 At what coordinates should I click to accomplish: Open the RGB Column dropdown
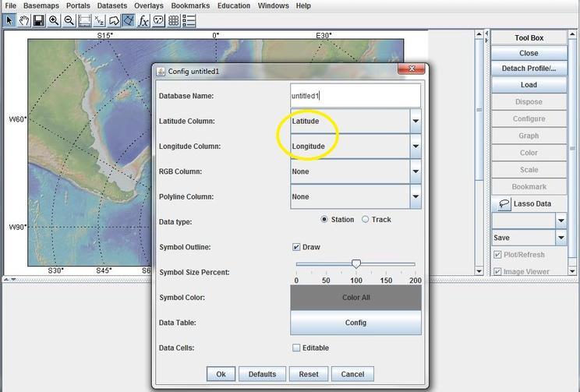(416, 171)
